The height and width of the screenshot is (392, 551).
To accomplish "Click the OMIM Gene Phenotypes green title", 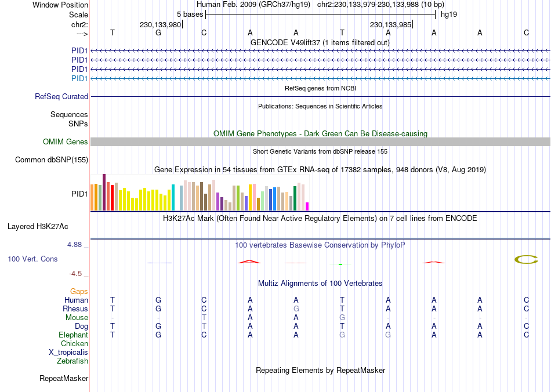I will (x=321, y=134).
